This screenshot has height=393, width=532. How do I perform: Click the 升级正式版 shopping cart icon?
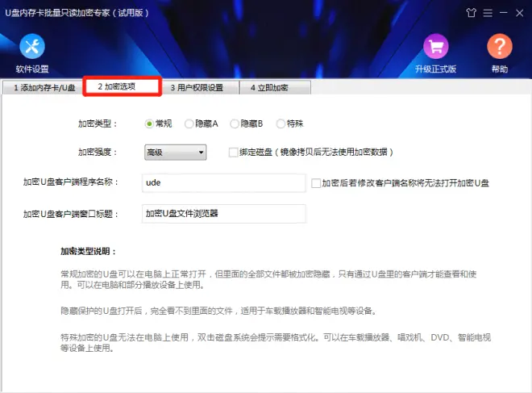point(435,47)
